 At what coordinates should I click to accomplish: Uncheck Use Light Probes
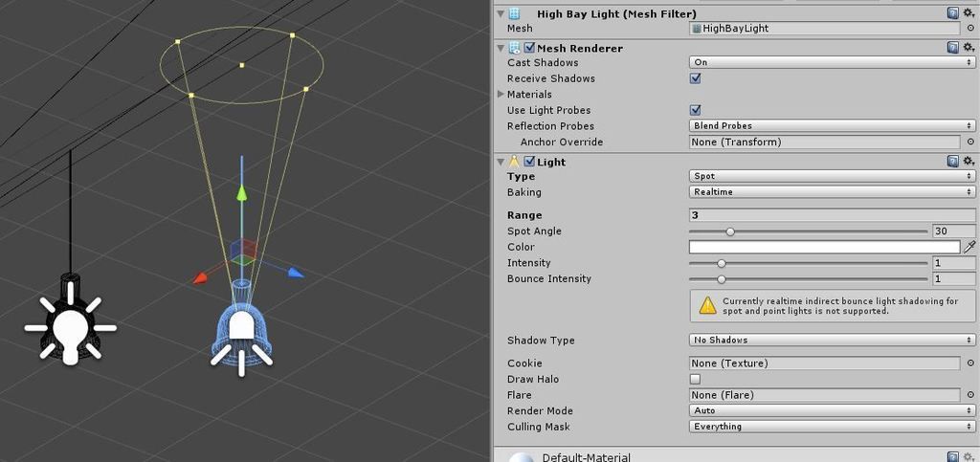tap(695, 110)
